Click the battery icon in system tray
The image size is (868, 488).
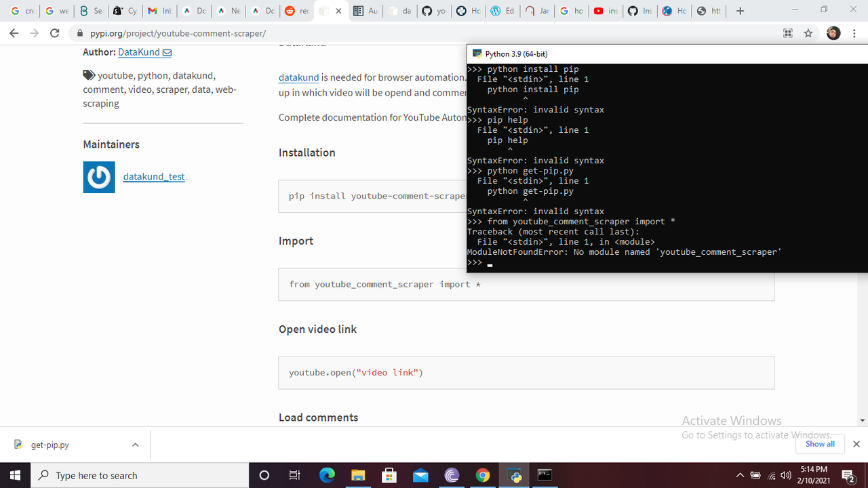(x=755, y=475)
